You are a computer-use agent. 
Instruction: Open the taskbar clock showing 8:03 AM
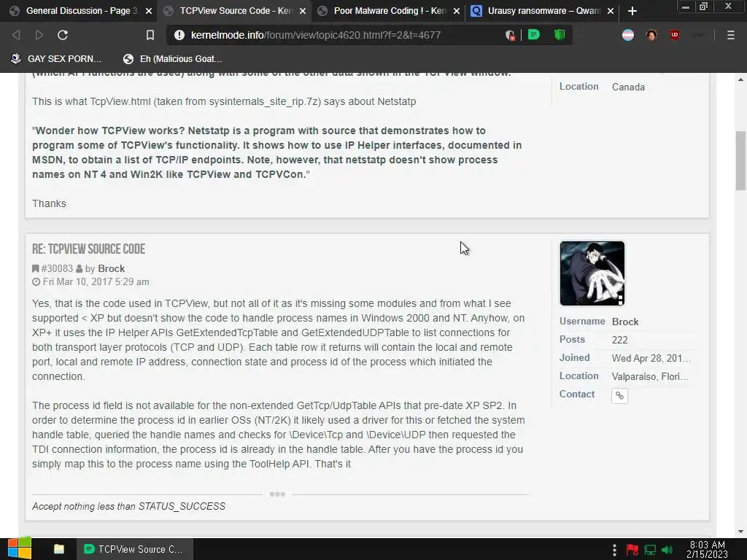[707, 550]
